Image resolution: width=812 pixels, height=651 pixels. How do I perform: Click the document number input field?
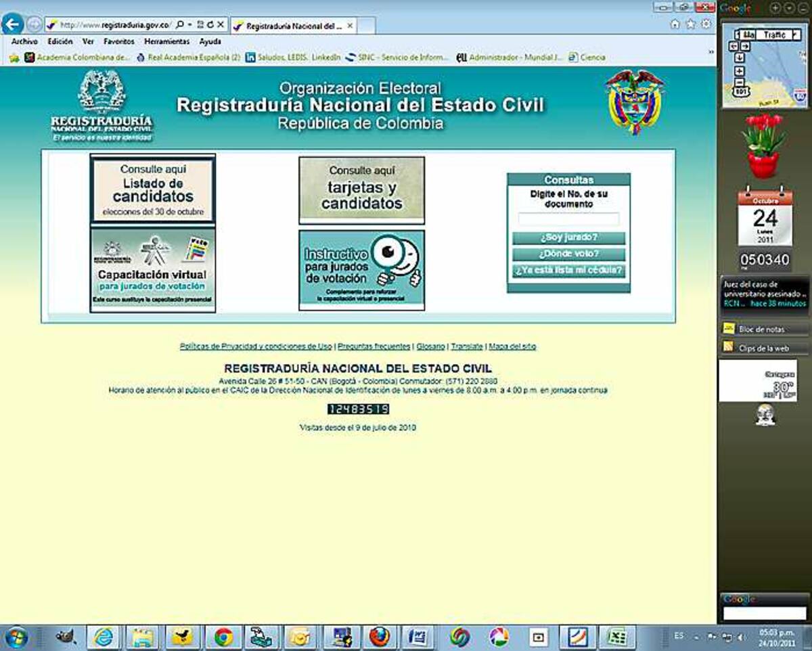[568, 219]
